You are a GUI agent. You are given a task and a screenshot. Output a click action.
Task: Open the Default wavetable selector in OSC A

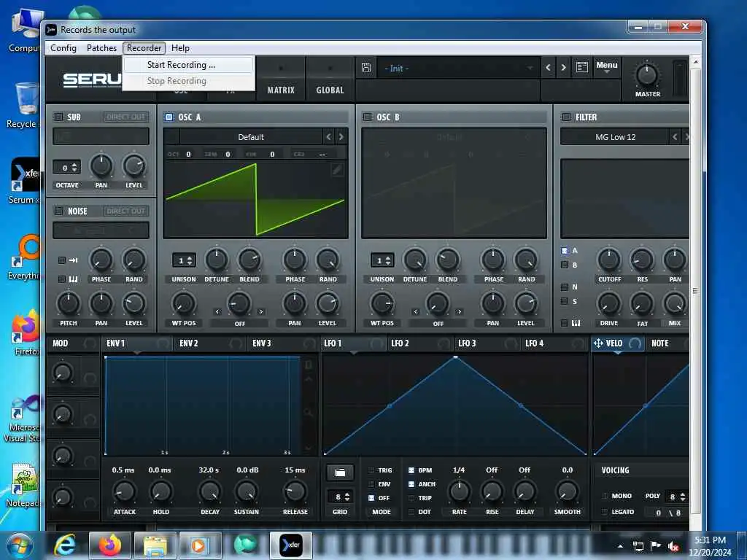tap(251, 137)
